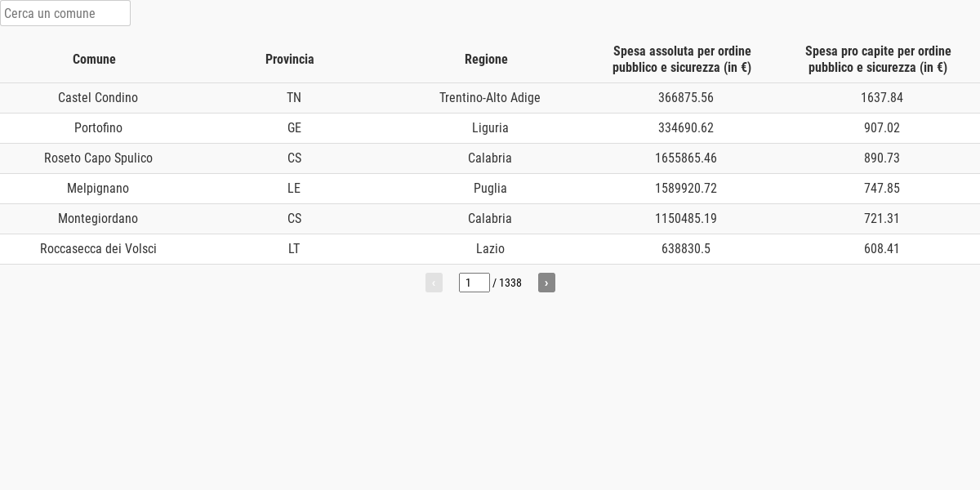
Task: Select the Melpignano row name
Action: coord(98,188)
